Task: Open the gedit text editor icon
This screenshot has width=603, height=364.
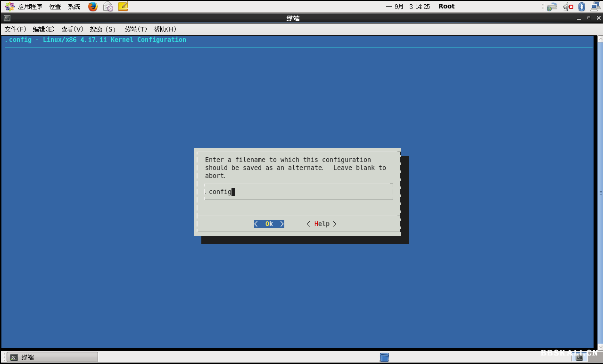Action: tap(123, 7)
